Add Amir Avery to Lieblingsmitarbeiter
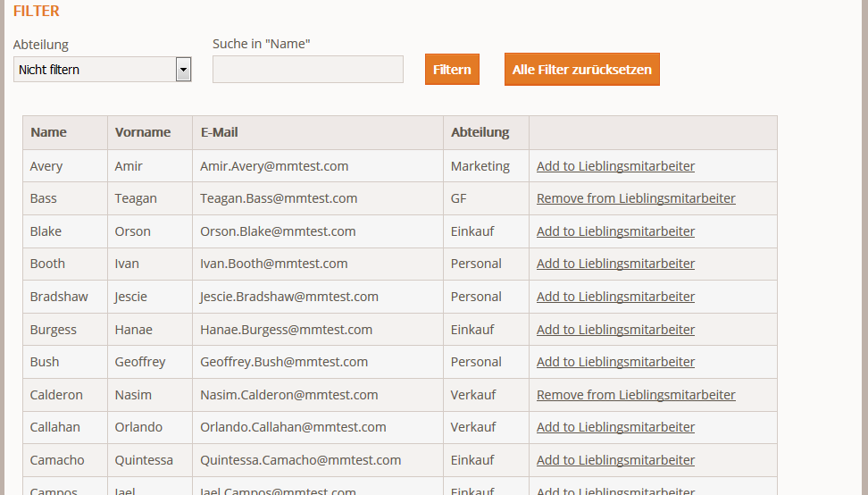The image size is (868, 495). point(615,166)
